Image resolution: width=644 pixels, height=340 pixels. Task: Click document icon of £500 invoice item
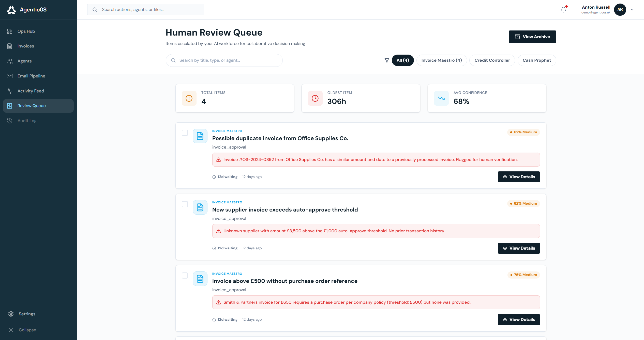(200, 279)
